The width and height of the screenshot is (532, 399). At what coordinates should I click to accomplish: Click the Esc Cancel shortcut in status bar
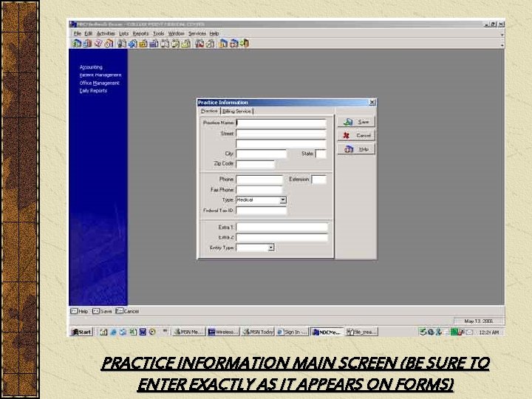(127, 311)
